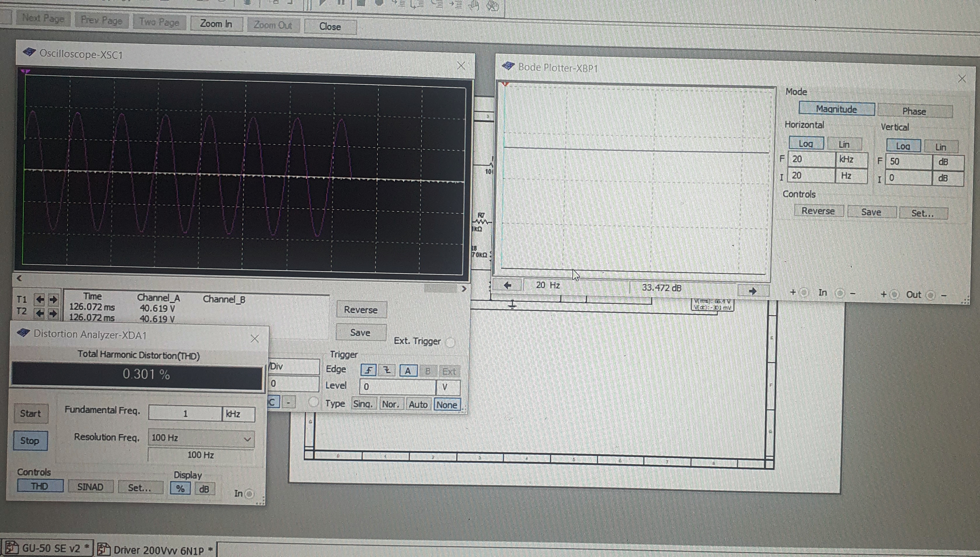Image resolution: width=980 pixels, height=557 pixels.
Task: Click the Bode Plotter Out minus terminal
Action: pos(931,295)
